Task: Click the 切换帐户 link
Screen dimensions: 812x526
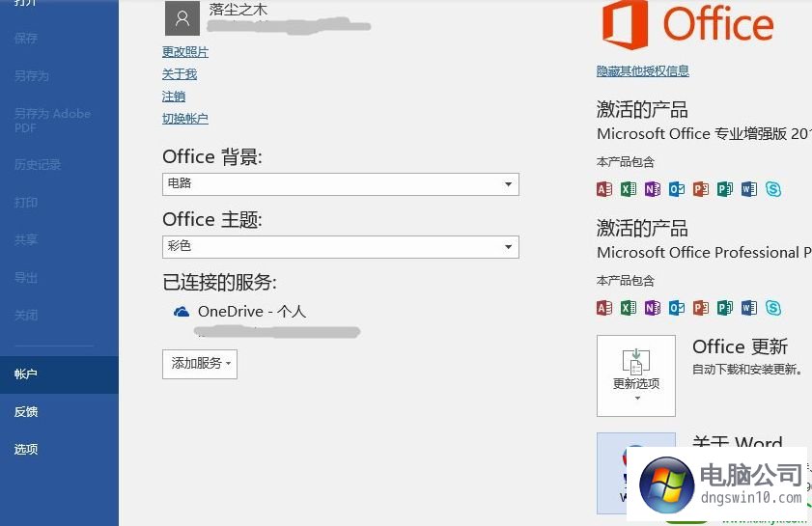Action: click(184, 119)
